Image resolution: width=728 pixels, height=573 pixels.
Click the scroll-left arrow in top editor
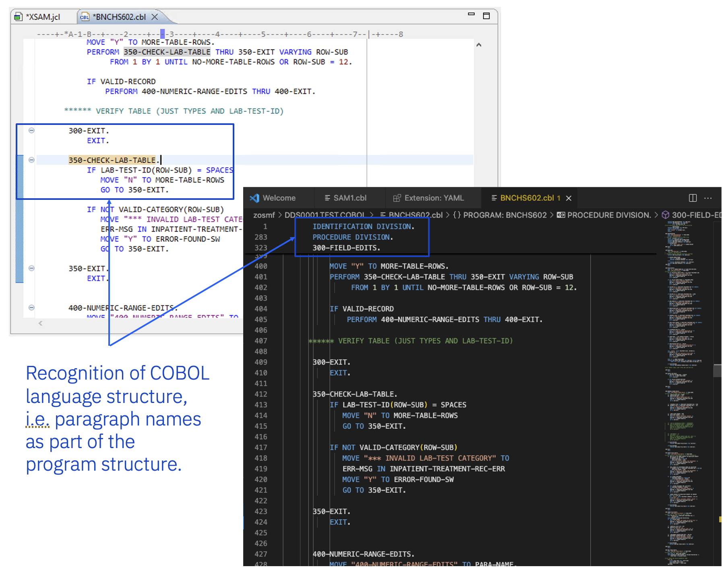pos(40,323)
